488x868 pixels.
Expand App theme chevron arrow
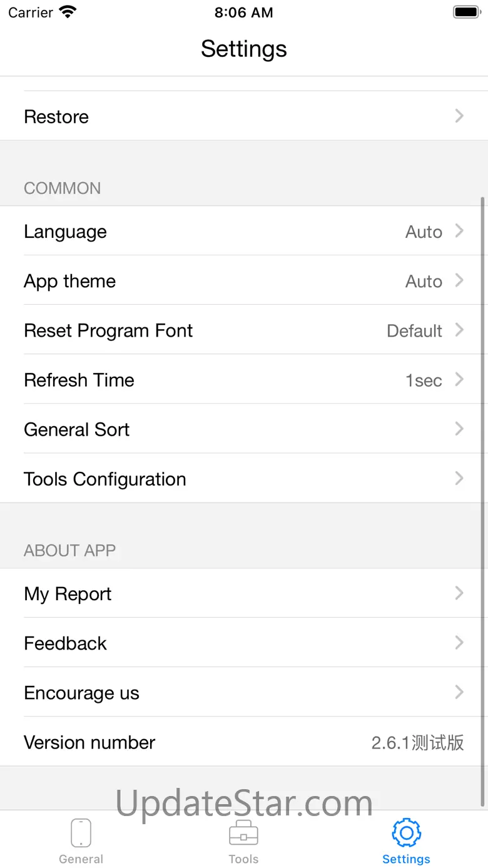tap(459, 280)
